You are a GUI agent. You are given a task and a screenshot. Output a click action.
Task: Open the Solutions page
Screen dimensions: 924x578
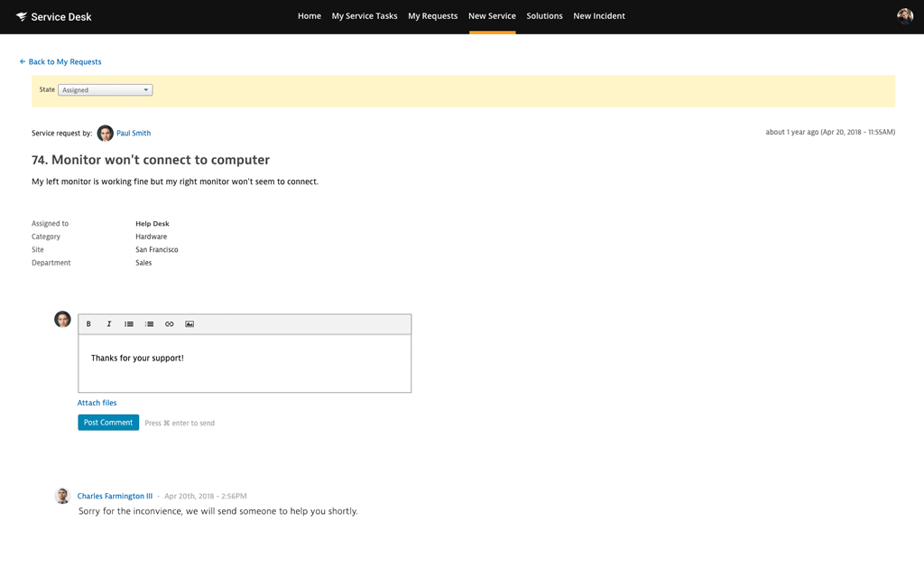tap(544, 16)
